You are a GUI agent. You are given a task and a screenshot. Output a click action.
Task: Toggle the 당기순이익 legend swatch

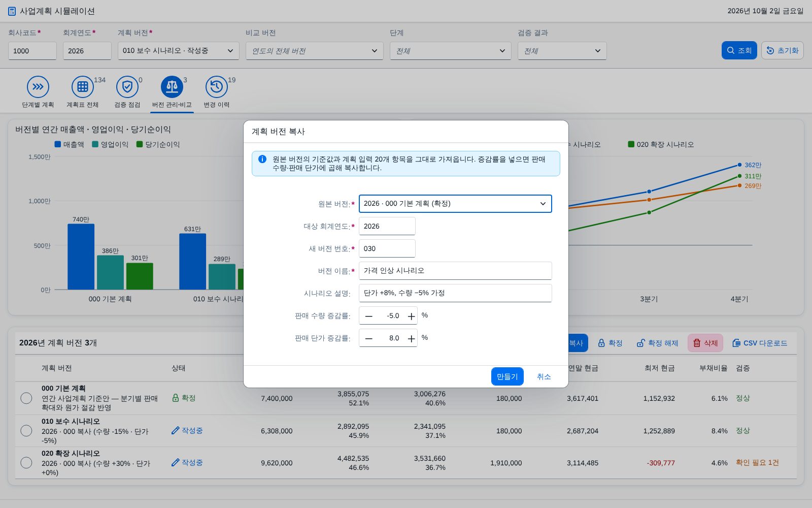pyautogui.click(x=140, y=144)
